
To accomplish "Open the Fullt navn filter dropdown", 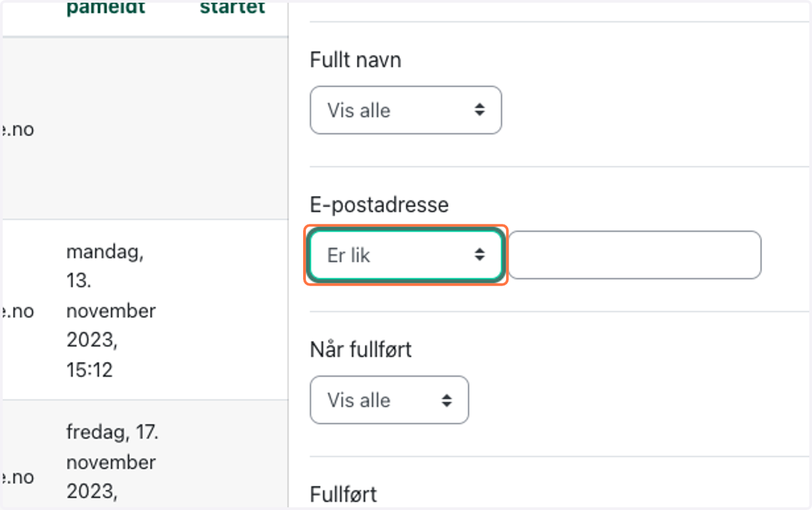I will (405, 110).
